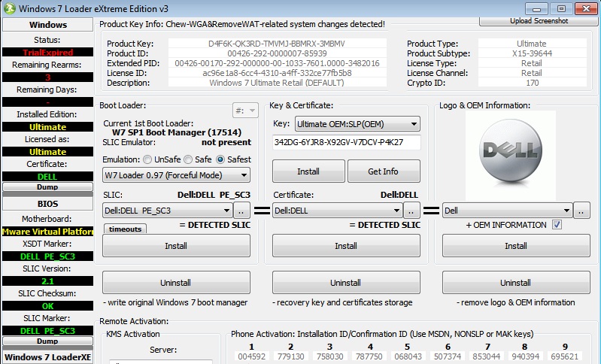Click the Dump button under Certificate

point(47,187)
